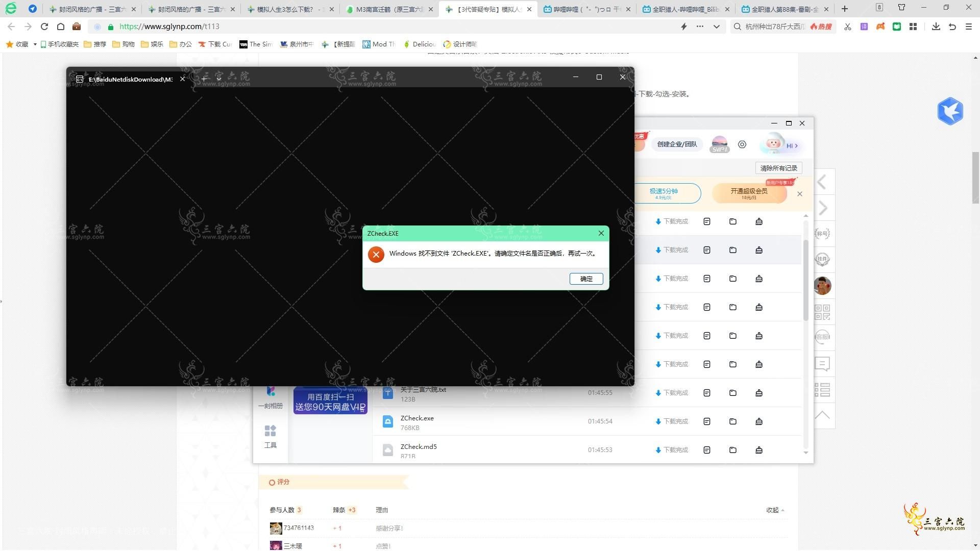Open the green bookmark extension icon
This screenshot has width=980, height=551.
click(897, 27)
